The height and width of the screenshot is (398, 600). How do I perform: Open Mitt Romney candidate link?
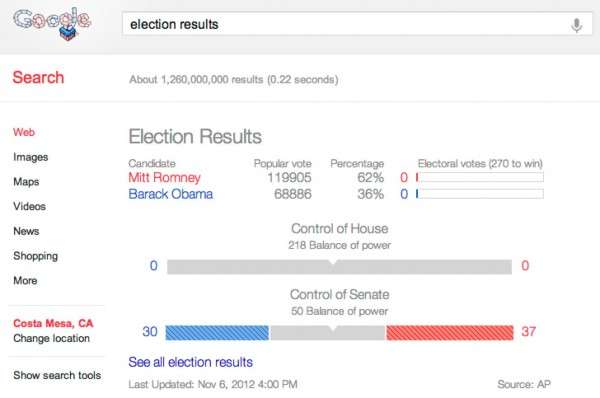tap(164, 177)
